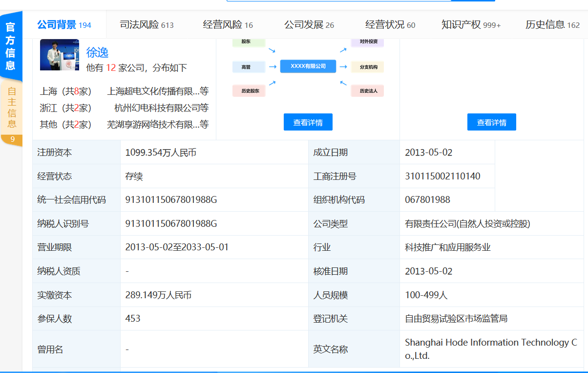Switch to the 经营风险 tab
Viewport: 588px width, 373px height.
click(228, 25)
